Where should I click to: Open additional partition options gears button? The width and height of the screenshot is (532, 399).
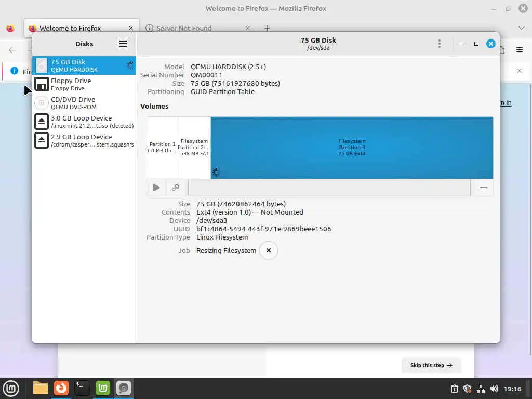click(x=176, y=188)
